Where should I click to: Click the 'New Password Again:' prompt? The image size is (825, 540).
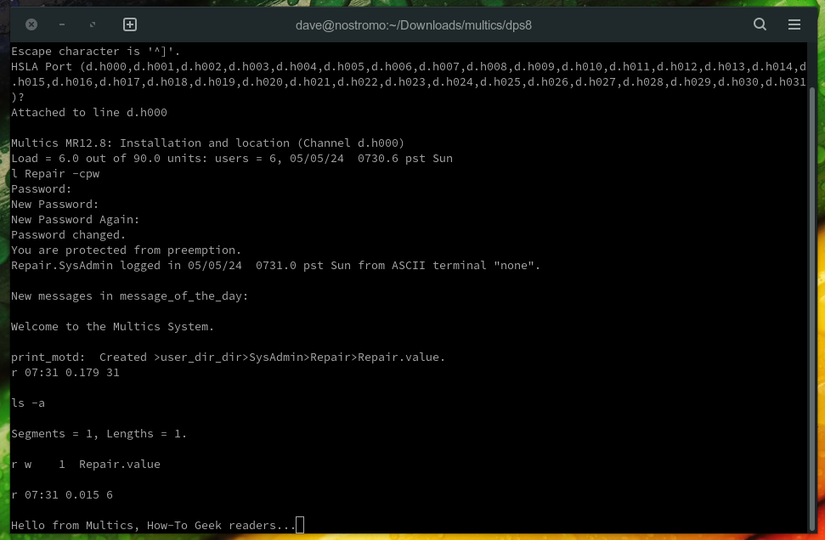[x=75, y=219]
